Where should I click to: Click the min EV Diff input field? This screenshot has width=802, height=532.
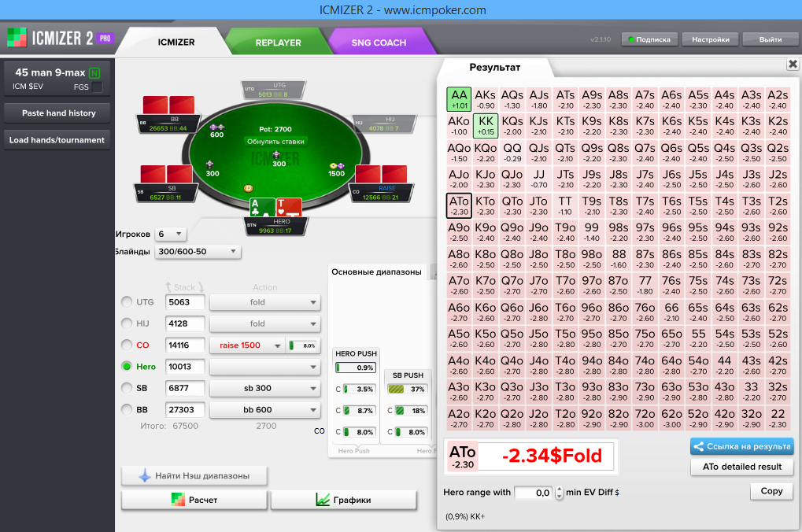point(533,493)
